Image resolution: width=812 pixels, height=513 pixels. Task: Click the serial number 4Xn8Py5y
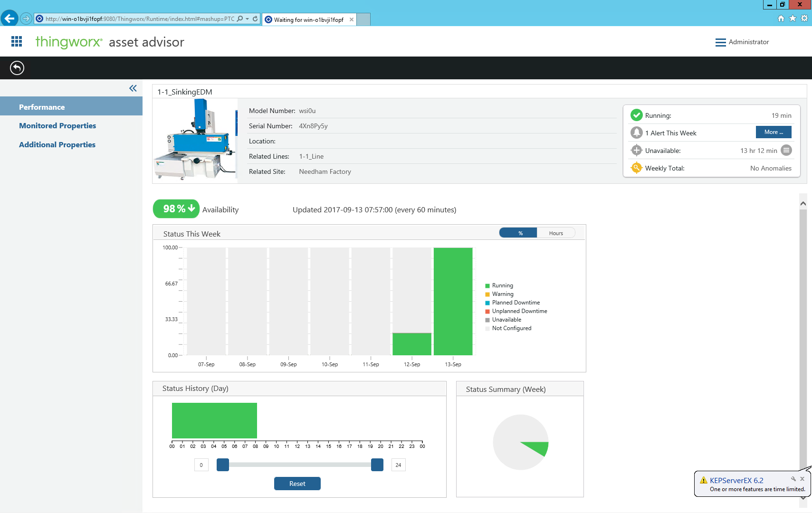313,126
